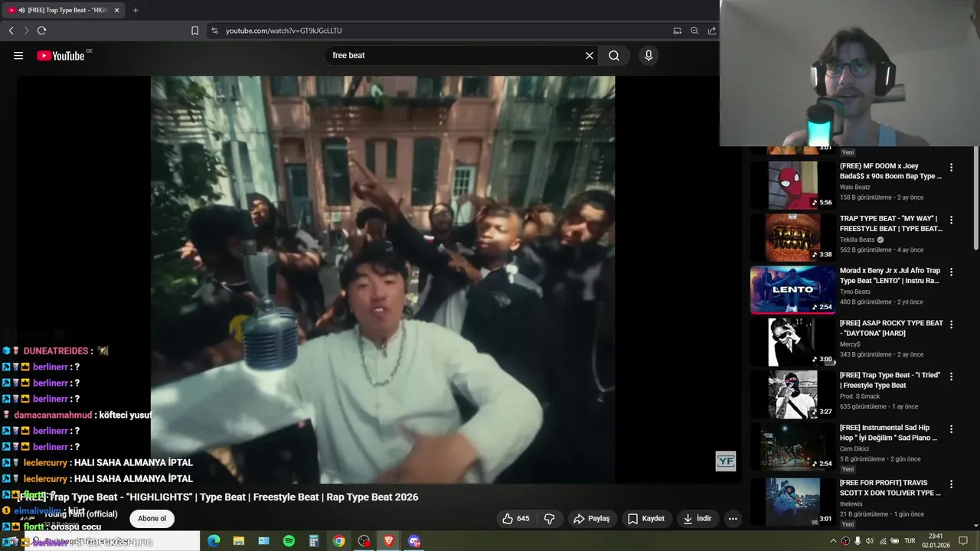The image size is (980, 551).
Task: Open MF DOOM x Joey Bada$$ video thumbnail
Action: [793, 184]
